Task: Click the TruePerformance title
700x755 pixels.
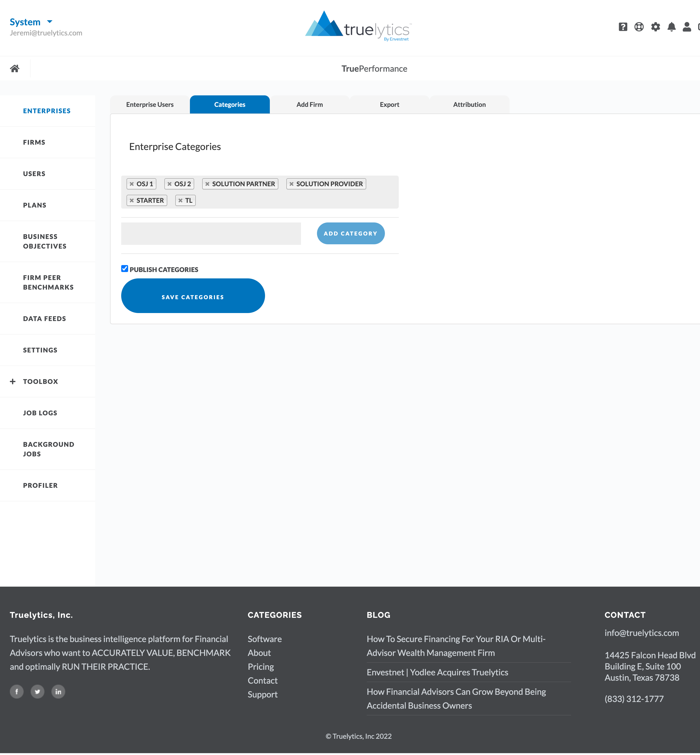Action: 374,68
